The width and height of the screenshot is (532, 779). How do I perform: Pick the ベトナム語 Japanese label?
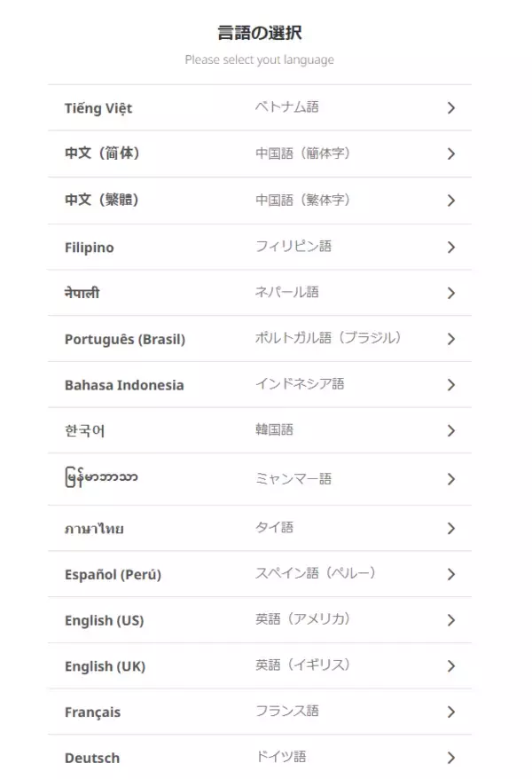pos(286,107)
